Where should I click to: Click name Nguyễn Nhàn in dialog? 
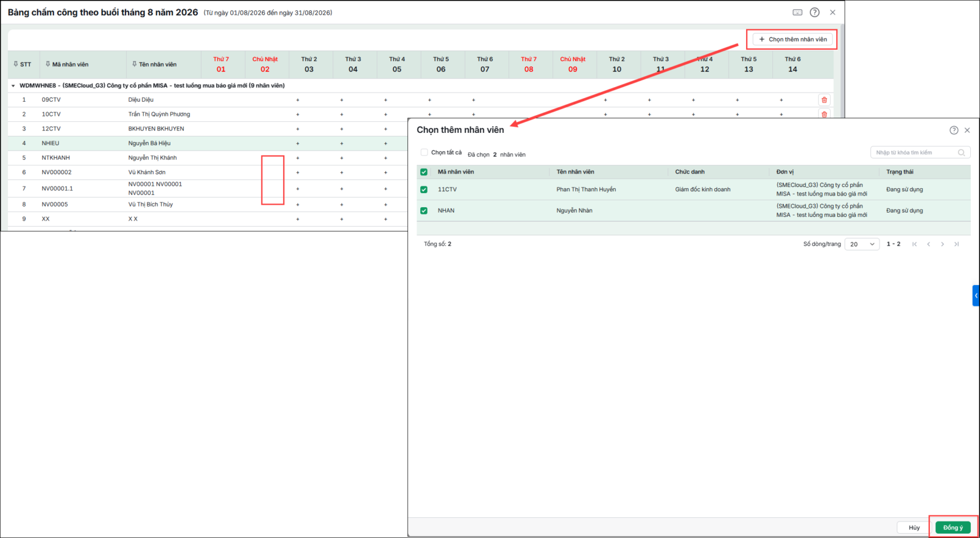click(x=575, y=211)
